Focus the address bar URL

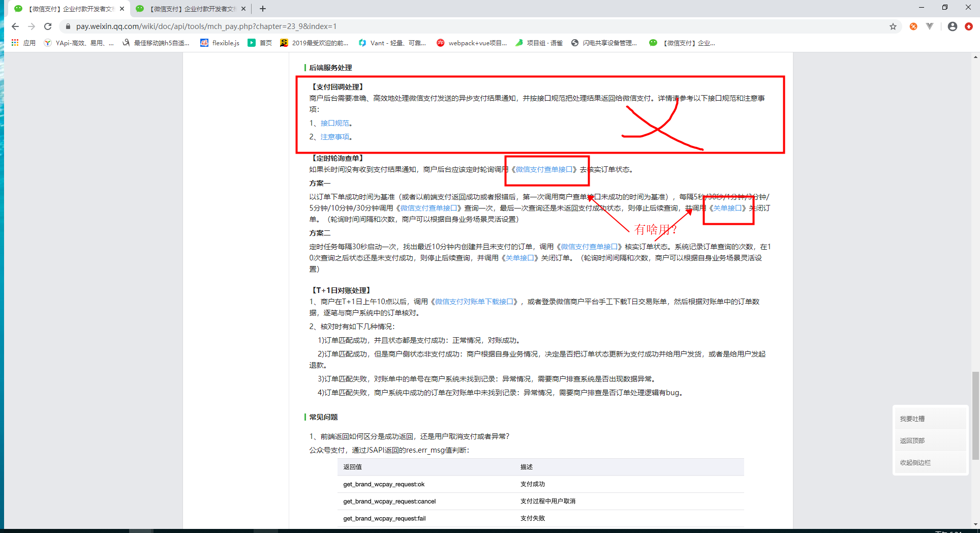pos(206,26)
